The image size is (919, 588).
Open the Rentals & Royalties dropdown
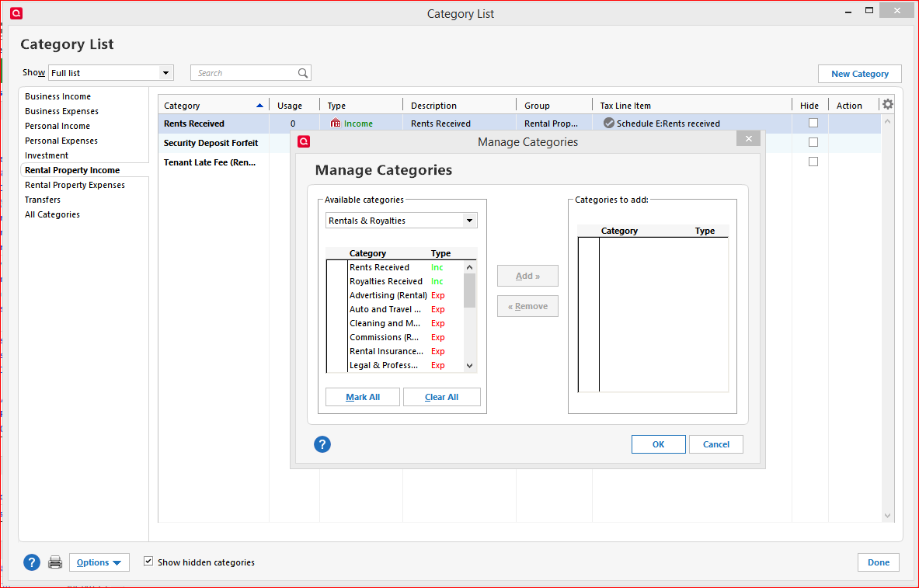[469, 221]
